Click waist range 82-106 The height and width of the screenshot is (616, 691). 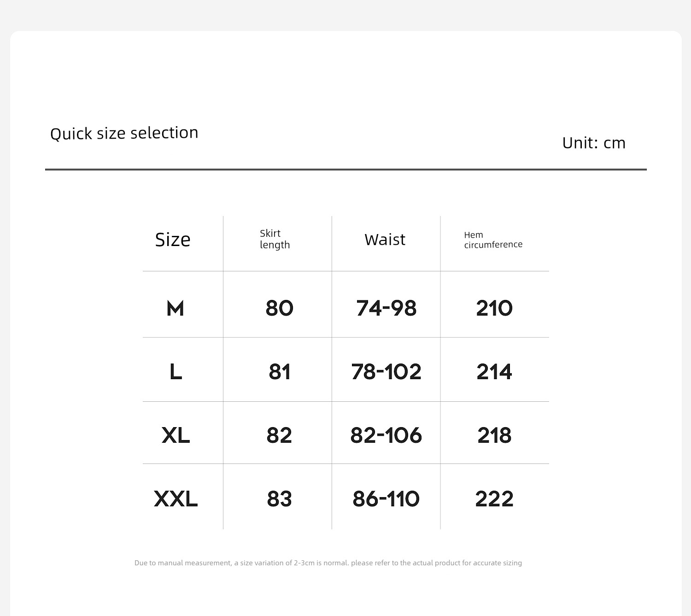tap(386, 435)
